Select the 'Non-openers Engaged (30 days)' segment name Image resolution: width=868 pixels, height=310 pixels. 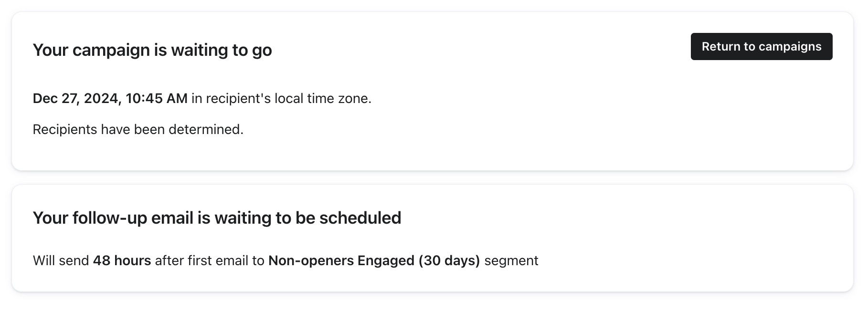[x=374, y=260]
